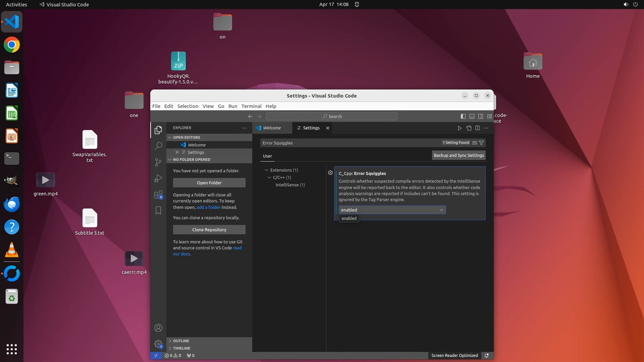Viewport: 644px width, 362px height.
Task: Open Run and Debug view
Action: coord(158,178)
